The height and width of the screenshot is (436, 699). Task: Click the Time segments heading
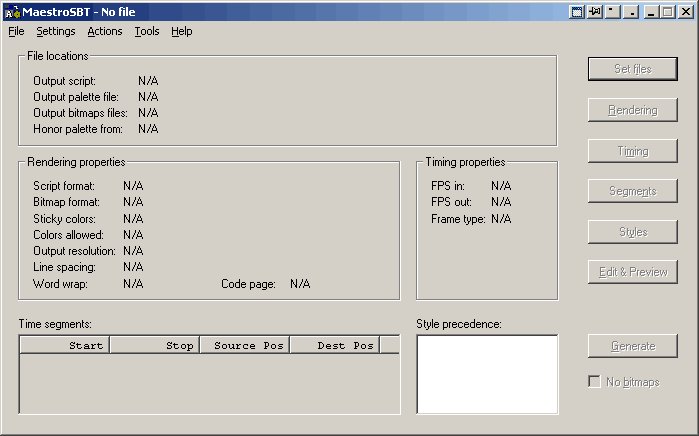(x=55, y=324)
